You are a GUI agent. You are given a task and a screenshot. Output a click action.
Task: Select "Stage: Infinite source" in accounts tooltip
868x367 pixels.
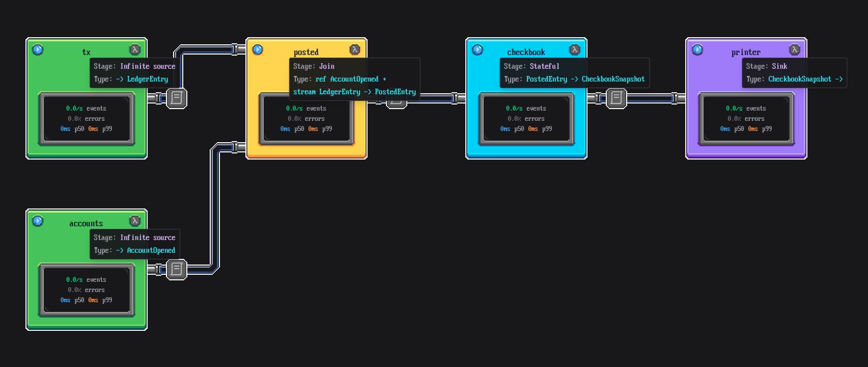click(x=134, y=238)
